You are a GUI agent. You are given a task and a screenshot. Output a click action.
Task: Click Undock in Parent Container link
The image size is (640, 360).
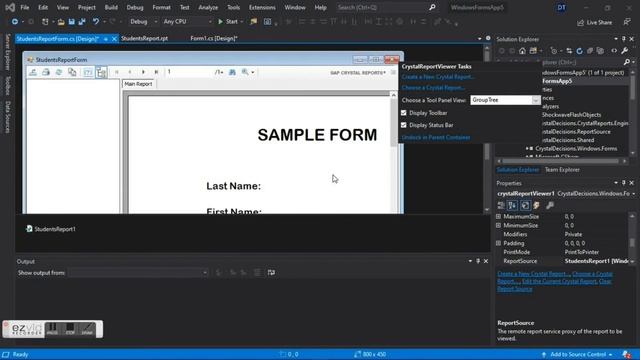[x=436, y=138]
